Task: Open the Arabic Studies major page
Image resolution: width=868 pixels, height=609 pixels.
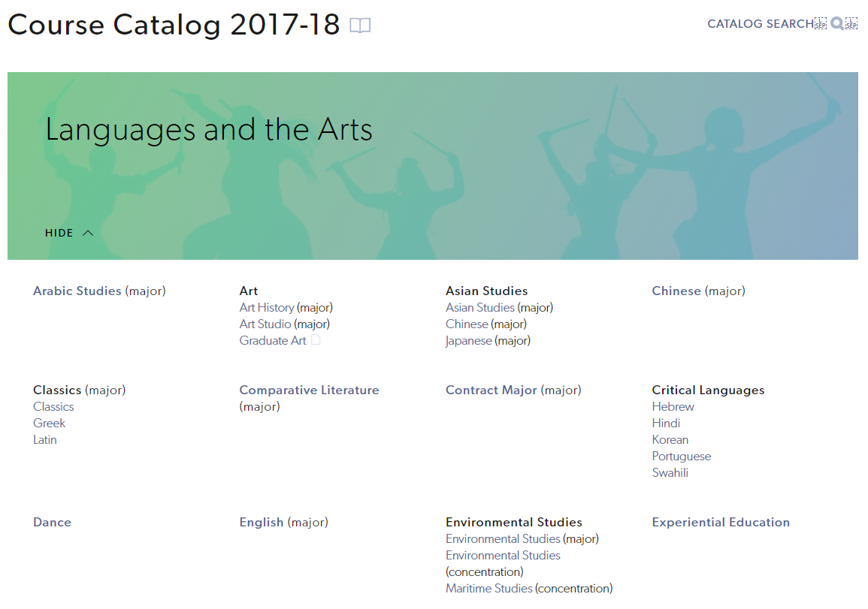Action: tap(77, 291)
